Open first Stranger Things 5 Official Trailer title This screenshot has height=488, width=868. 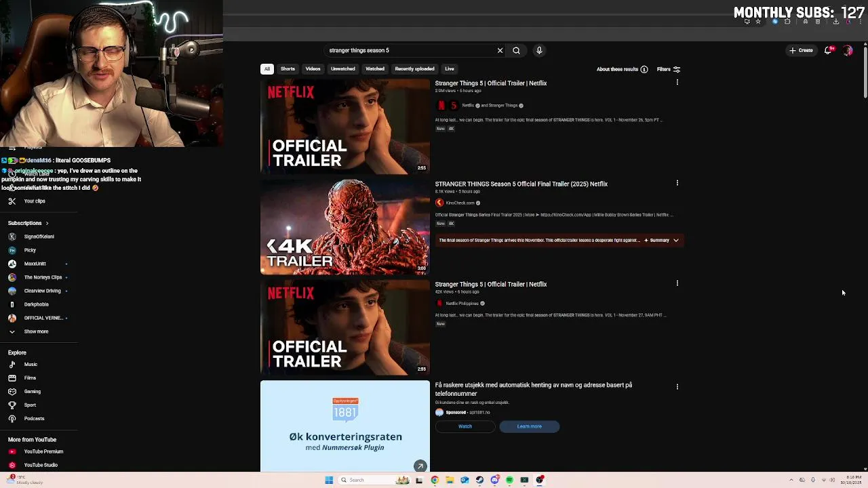tap(491, 83)
